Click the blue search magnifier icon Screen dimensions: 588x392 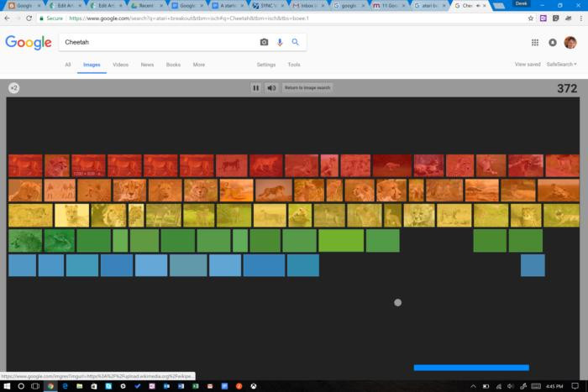pyautogui.click(x=296, y=42)
